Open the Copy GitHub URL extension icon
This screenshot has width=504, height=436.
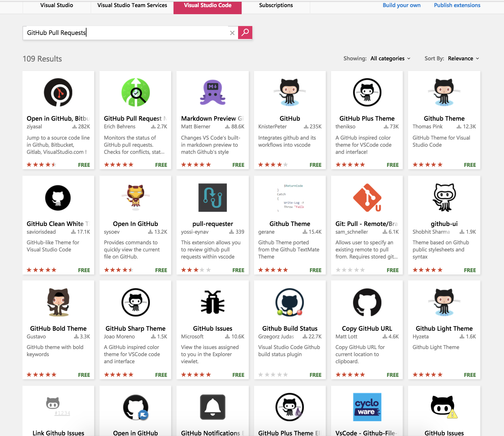367,302
